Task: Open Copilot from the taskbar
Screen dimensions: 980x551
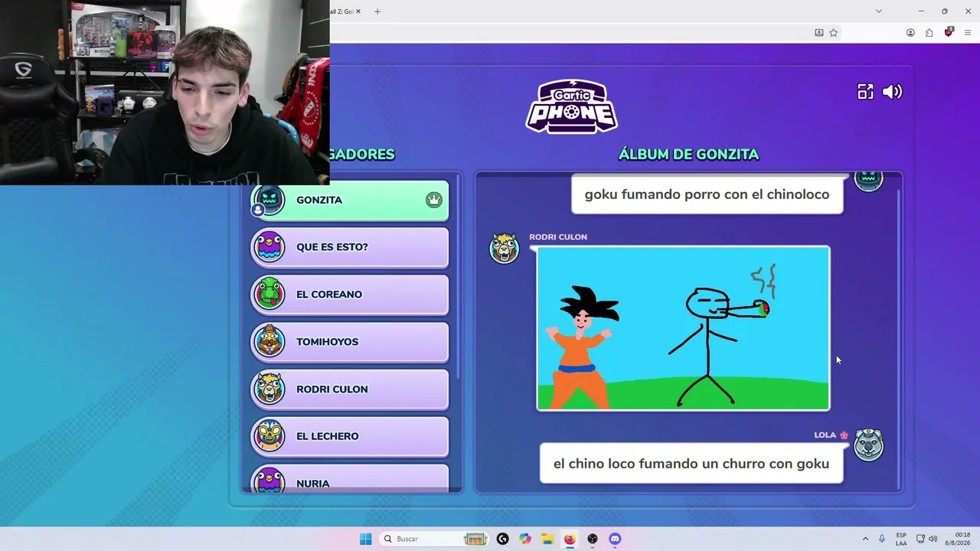Action: tap(525, 539)
